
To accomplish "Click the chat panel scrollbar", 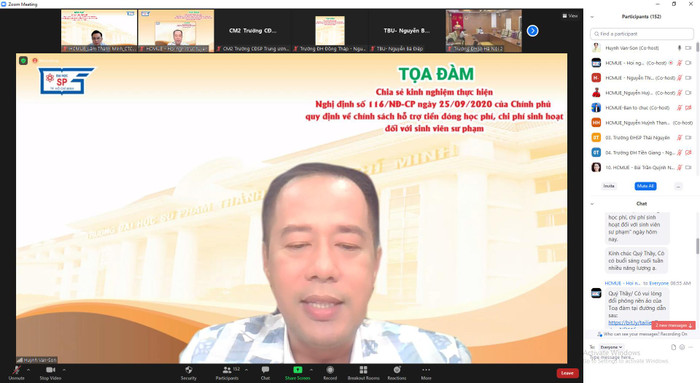I will coord(697,246).
